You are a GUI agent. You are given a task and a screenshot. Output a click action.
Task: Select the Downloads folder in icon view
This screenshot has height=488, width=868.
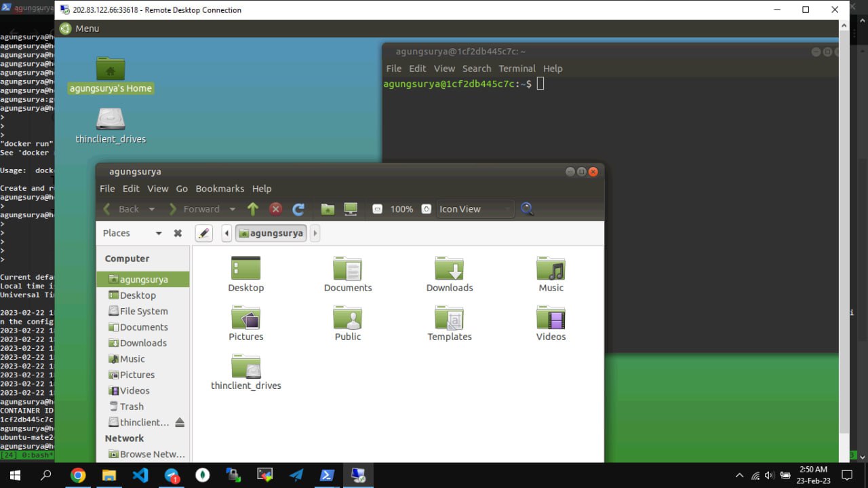tap(449, 274)
